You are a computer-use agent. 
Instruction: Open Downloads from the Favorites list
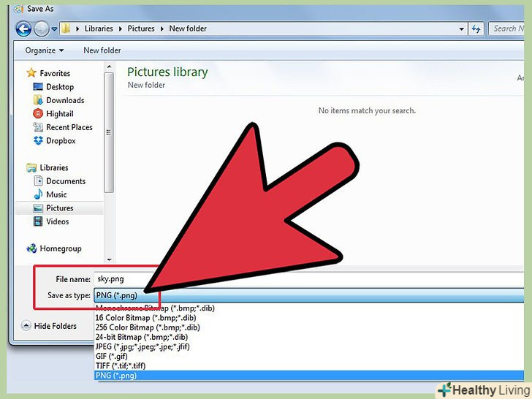click(x=65, y=100)
